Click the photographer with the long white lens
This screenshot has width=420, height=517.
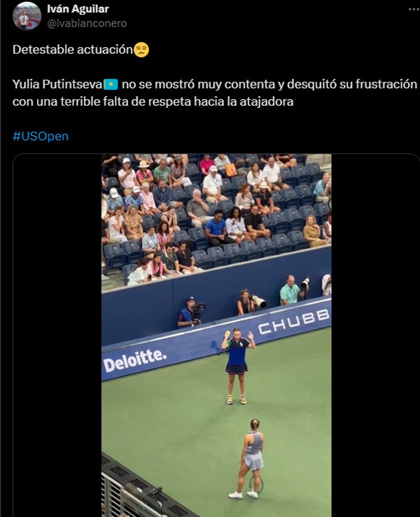point(250,302)
